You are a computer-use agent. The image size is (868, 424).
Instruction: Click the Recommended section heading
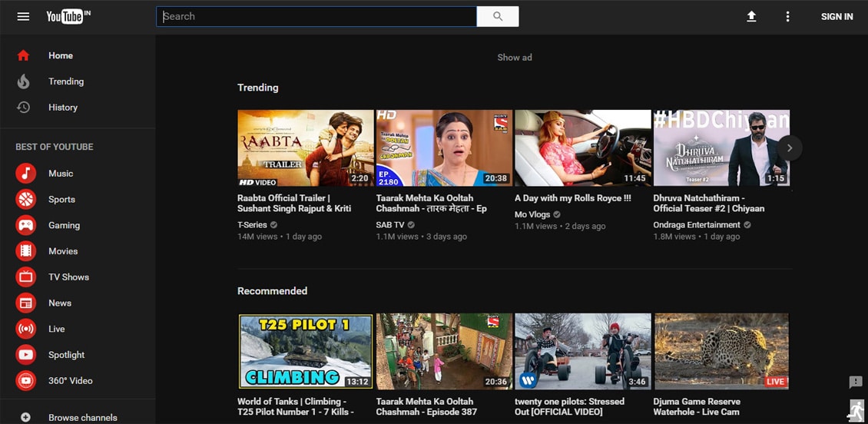point(273,291)
